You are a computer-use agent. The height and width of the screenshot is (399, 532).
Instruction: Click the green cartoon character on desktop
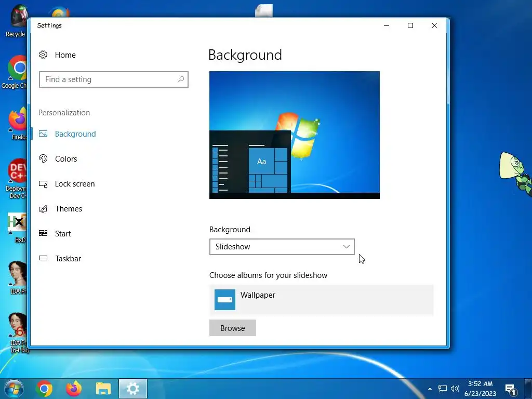516,174
